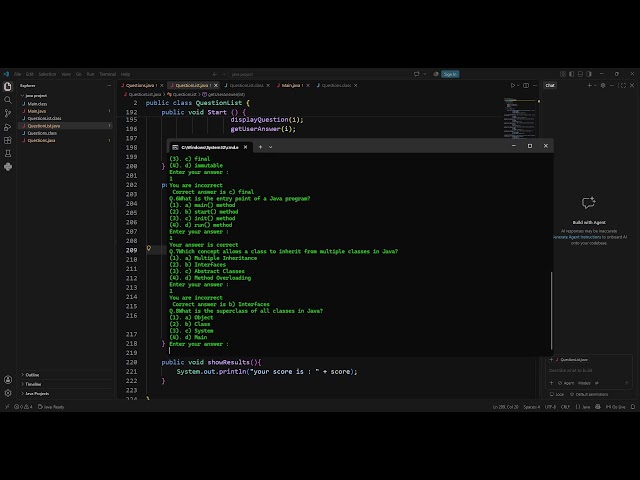Open a new terminal tab with plus

tap(260, 147)
